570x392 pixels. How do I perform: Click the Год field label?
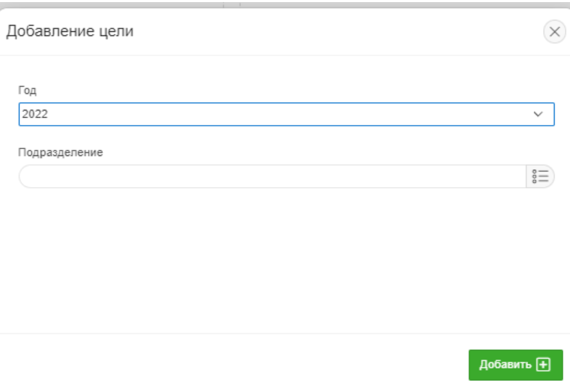pos(27,90)
